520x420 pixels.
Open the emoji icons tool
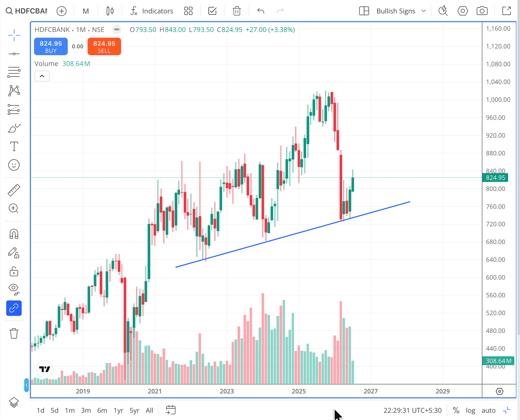pos(14,165)
